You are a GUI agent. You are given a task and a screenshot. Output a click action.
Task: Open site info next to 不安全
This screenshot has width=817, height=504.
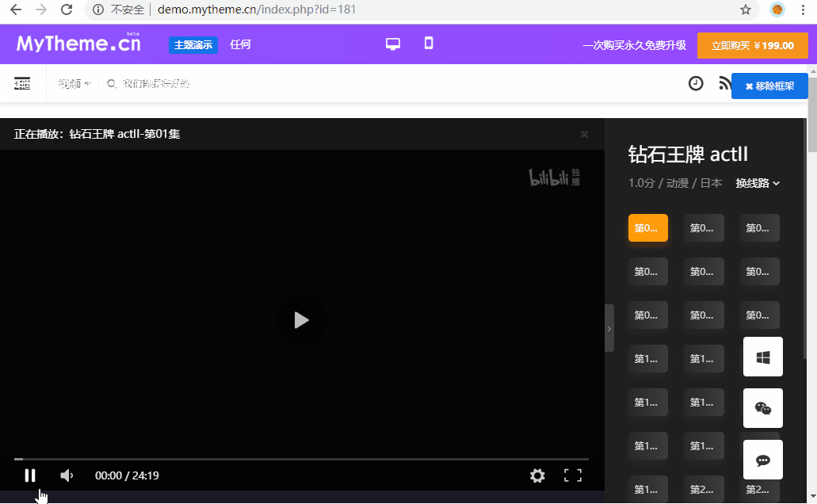98,10
